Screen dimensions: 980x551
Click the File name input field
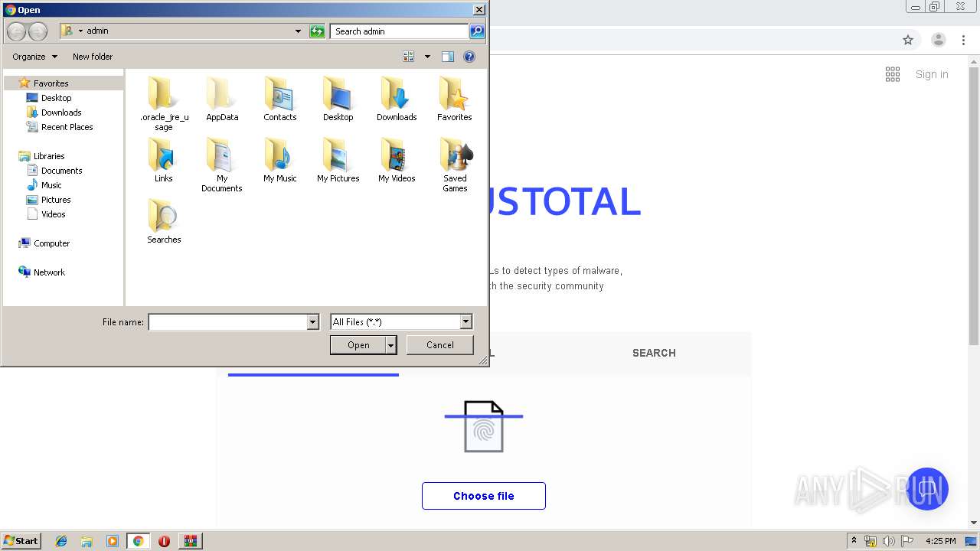[228, 322]
